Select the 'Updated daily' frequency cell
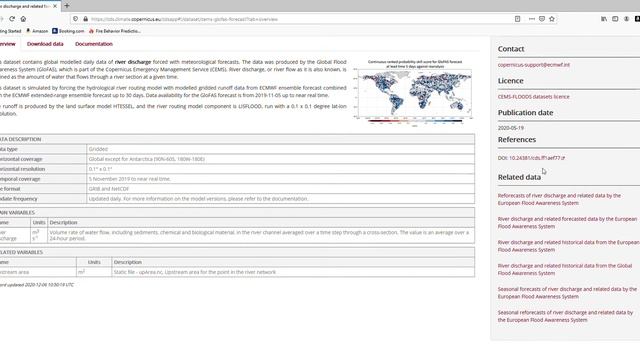This screenshot has width=640, height=360. pyautogui.click(x=280, y=199)
